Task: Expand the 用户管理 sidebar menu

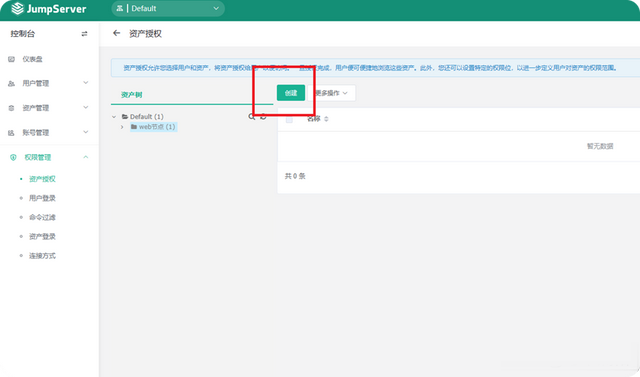Action: coord(49,83)
